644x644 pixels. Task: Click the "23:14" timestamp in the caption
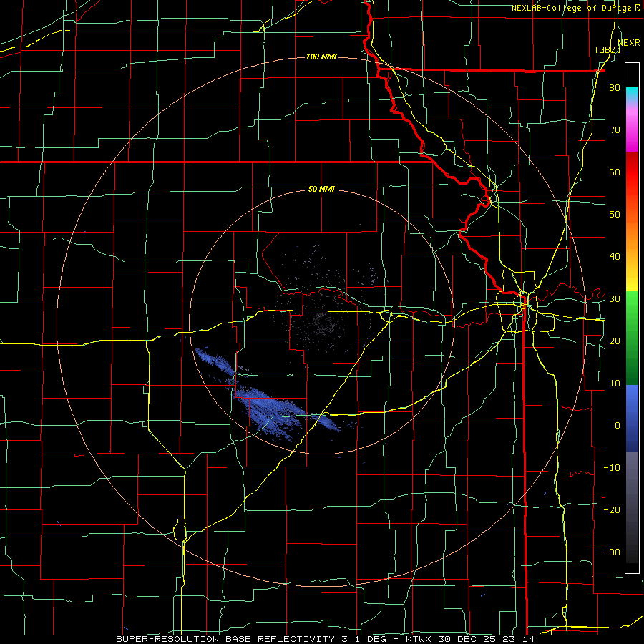pyautogui.click(x=519, y=639)
